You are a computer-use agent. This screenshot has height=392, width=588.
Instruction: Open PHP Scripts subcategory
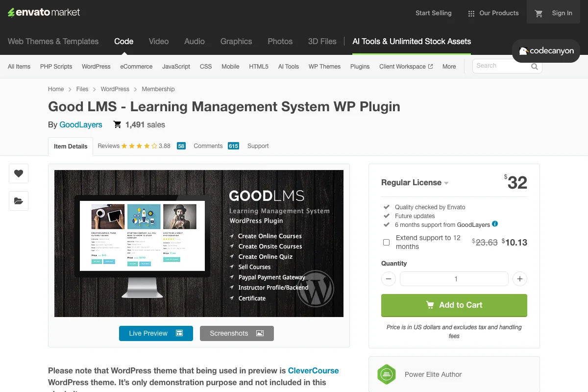[56, 67]
